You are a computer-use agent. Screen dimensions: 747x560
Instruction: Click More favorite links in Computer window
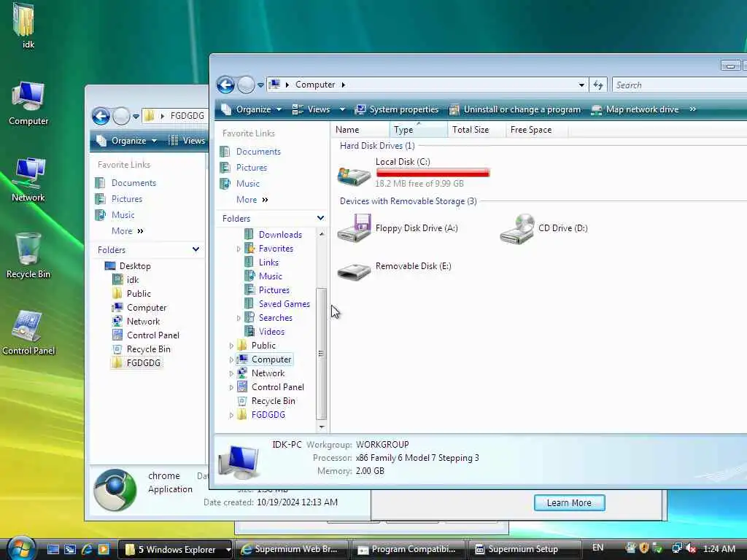click(252, 200)
